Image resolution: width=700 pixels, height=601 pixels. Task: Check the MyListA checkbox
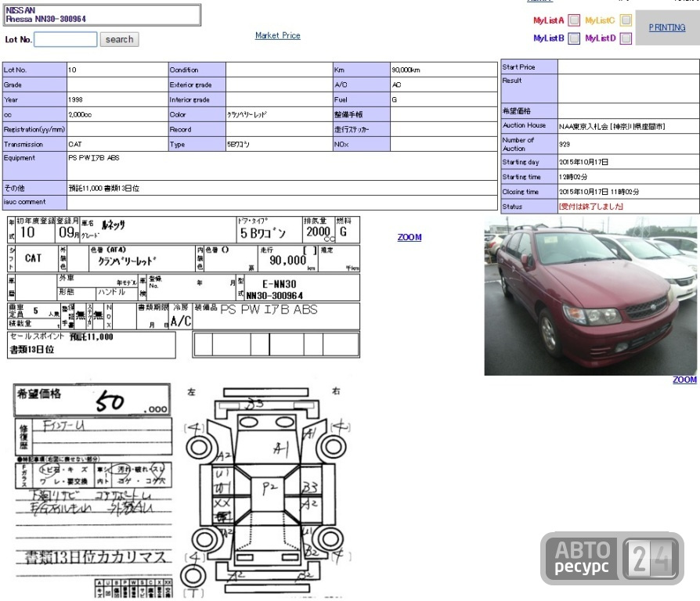574,20
